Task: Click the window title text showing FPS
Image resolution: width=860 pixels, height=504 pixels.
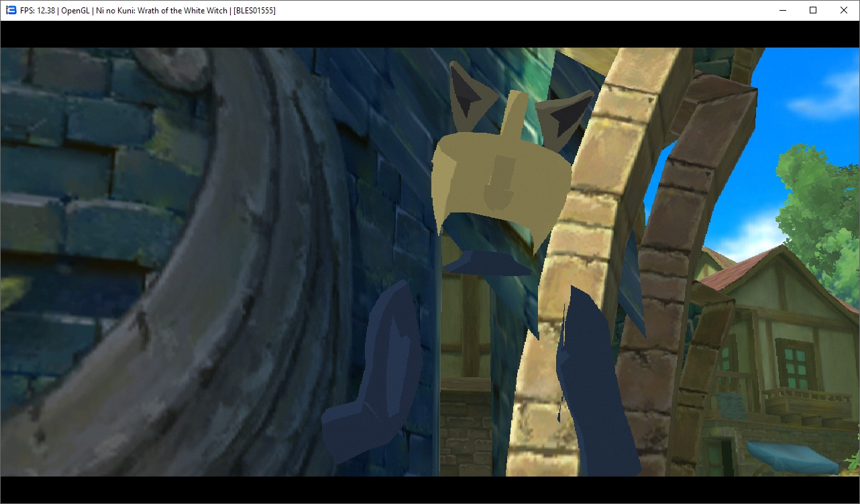Action: [148, 11]
